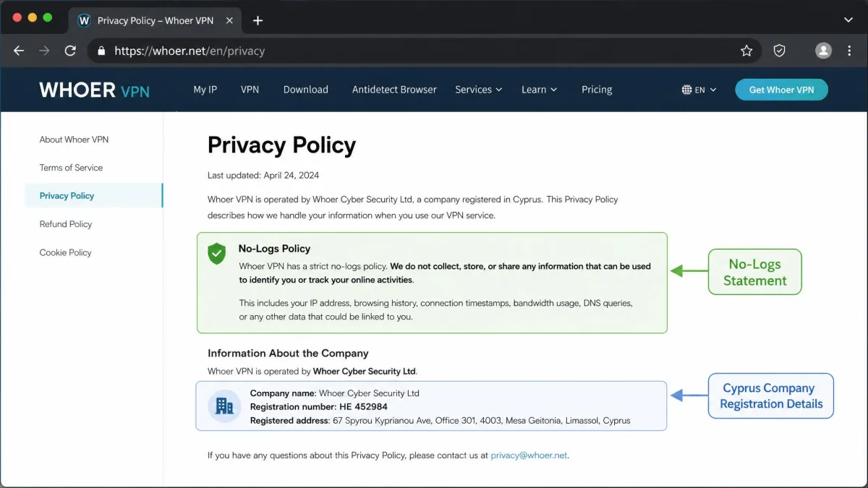Click the Registration number HE 452984 line

coord(318,407)
